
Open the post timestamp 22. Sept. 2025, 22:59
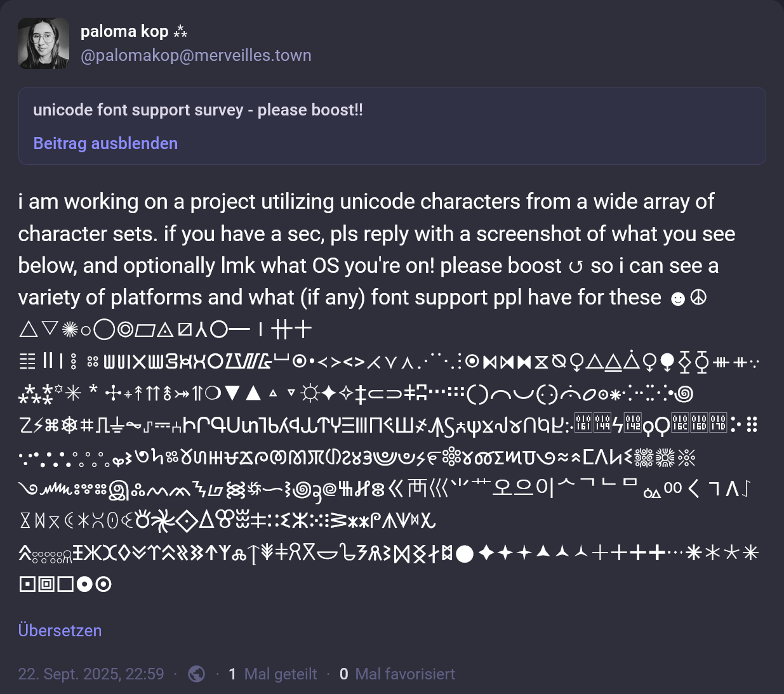[91, 674]
